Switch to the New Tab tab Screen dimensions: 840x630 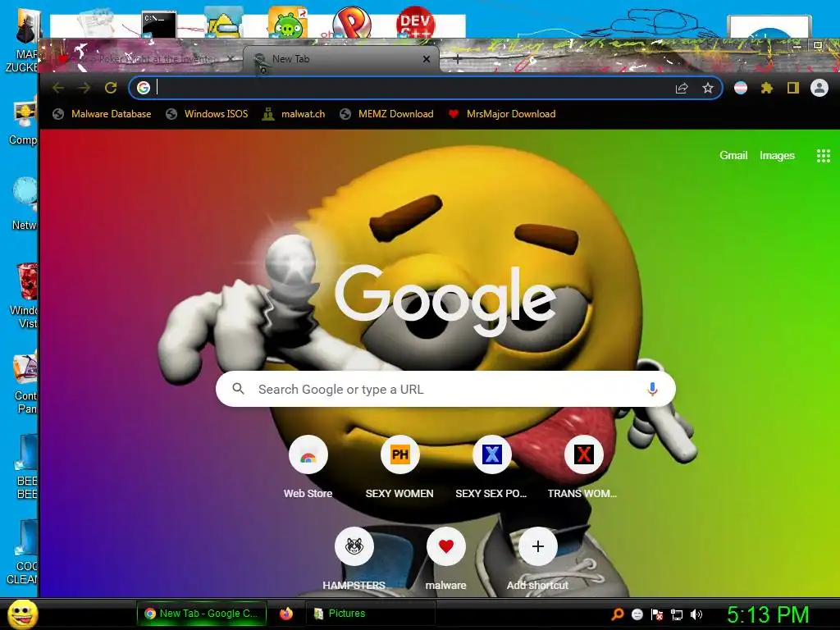pyautogui.click(x=340, y=59)
